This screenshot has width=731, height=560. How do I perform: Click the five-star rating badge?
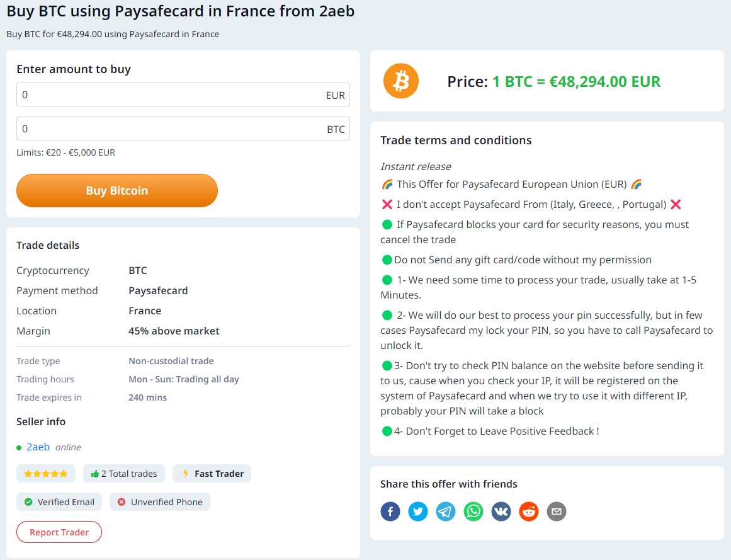[x=46, y=474]
